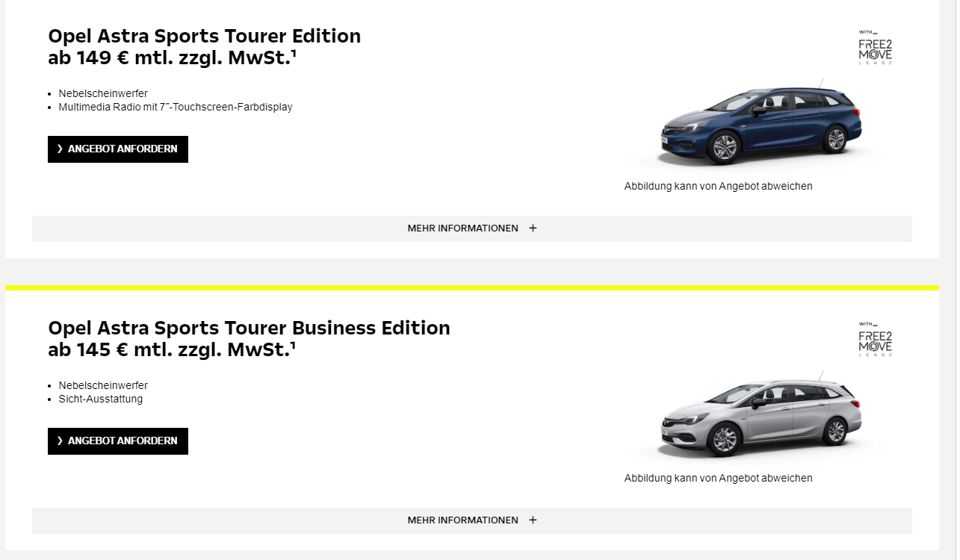Click Free2Move Lease logo above the silver car
The width and height of the screenshot is (960, 560).
coord(875,340)
